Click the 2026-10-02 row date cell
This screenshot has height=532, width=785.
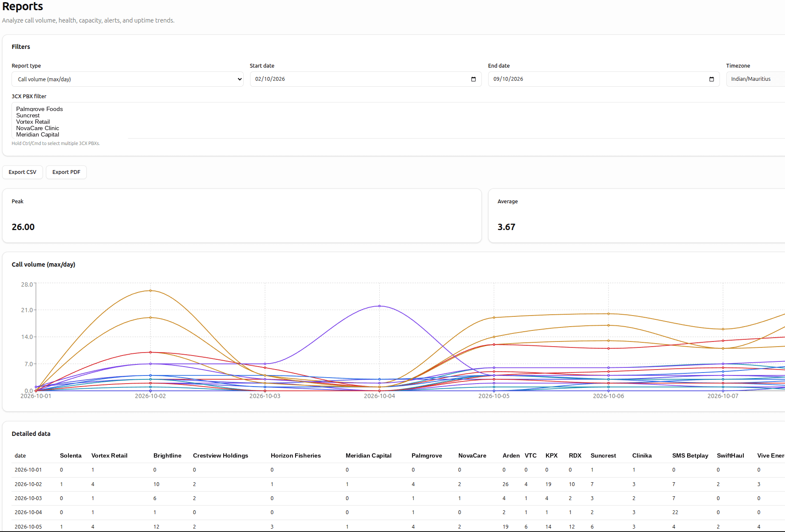pos(28,484)
